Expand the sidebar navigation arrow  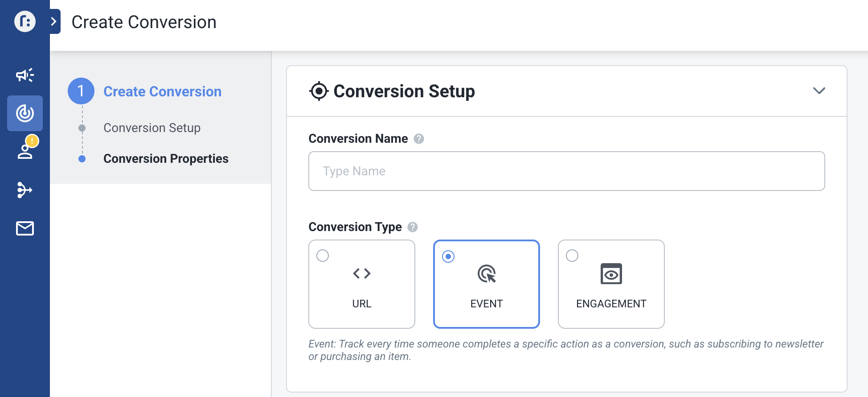pos(54,21)
